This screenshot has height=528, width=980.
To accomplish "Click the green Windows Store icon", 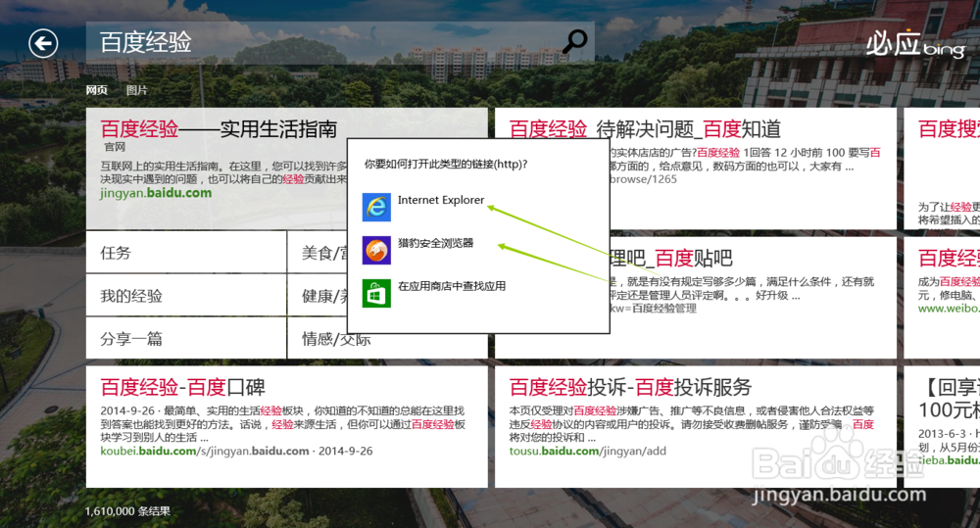I will tap(376, 293).
